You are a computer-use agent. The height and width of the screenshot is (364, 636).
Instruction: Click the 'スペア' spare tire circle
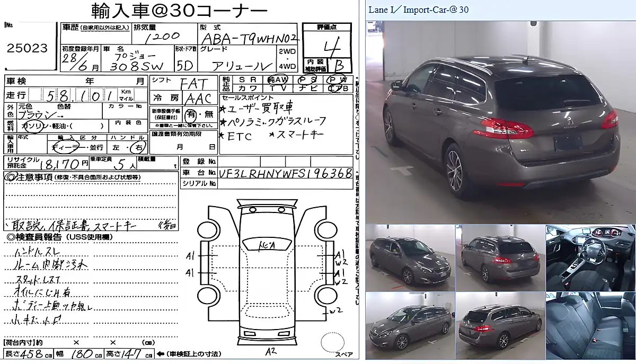332,343
